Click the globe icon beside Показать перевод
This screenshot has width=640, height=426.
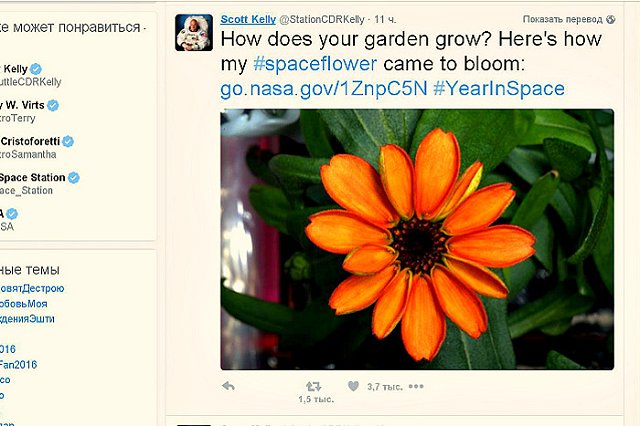point(611,19)
